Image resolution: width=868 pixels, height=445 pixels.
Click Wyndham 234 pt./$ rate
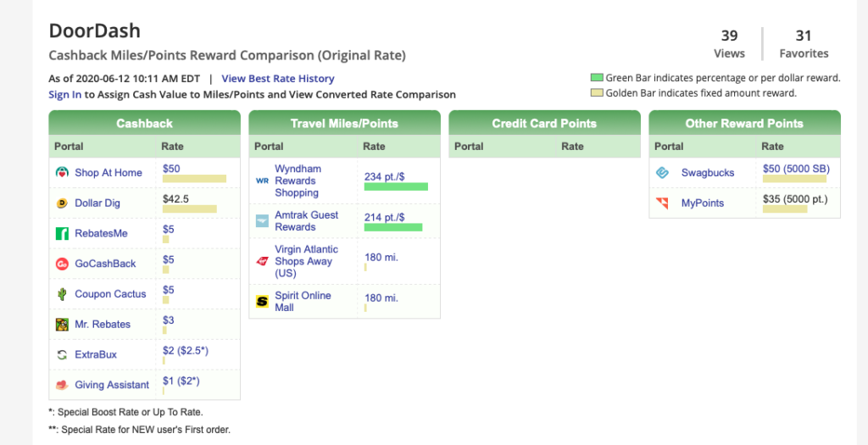tap(384, 176)
